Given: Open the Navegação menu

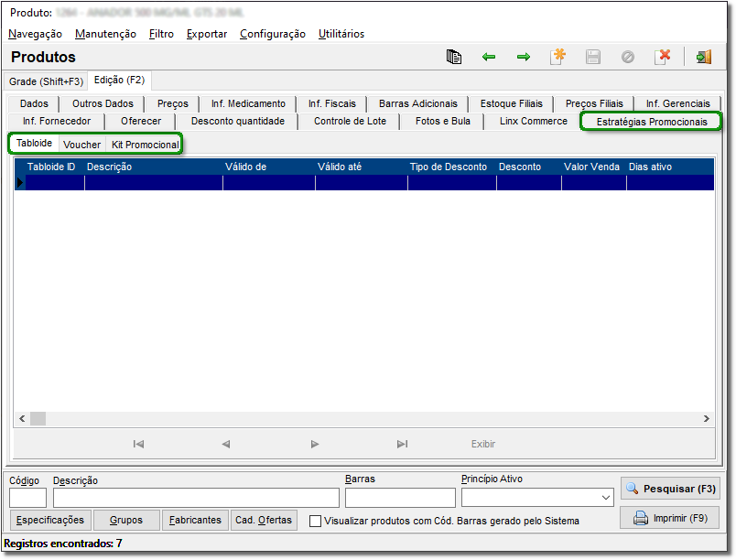Looking at the screenshot, I should (35, 34).
